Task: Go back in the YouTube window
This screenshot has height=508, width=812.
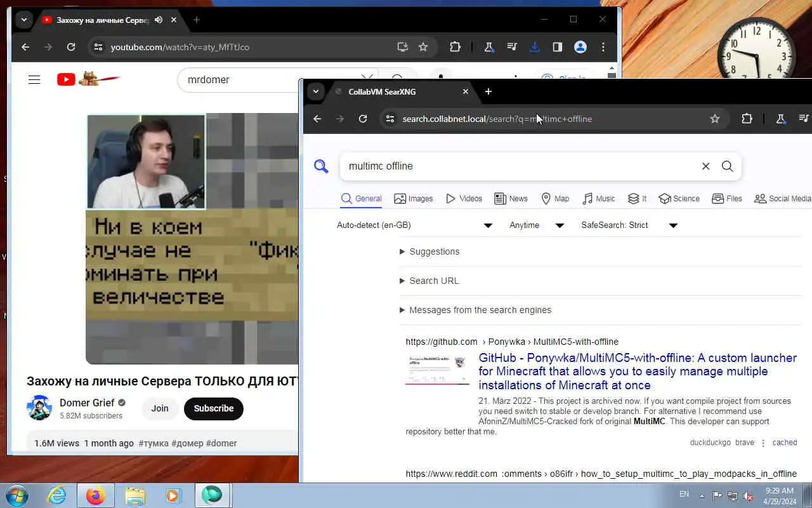Action: [x=25, y=47]
